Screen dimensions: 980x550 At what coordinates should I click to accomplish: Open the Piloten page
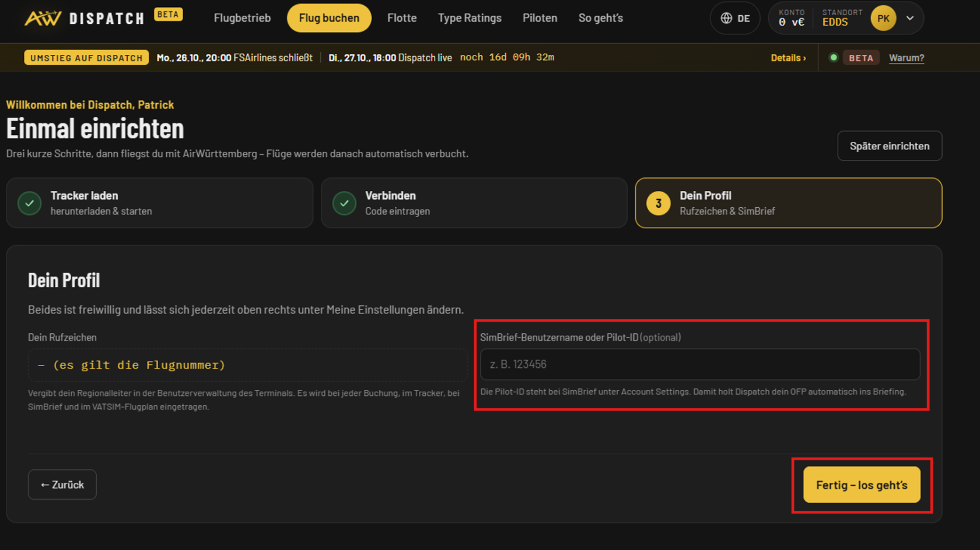540,18
